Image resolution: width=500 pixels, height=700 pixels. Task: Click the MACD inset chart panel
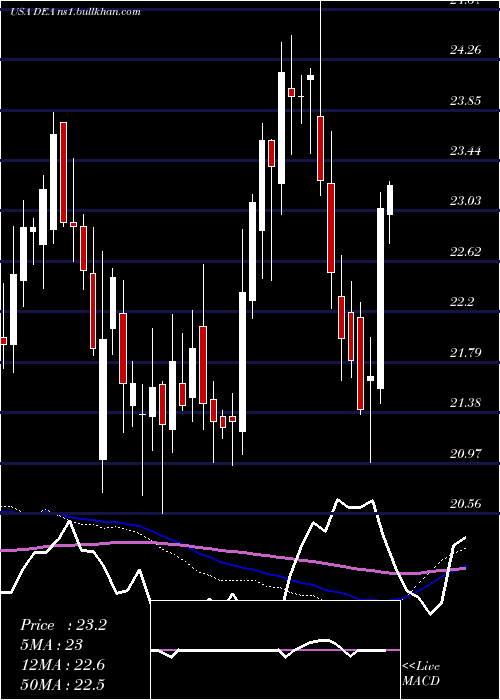(275, 650)
